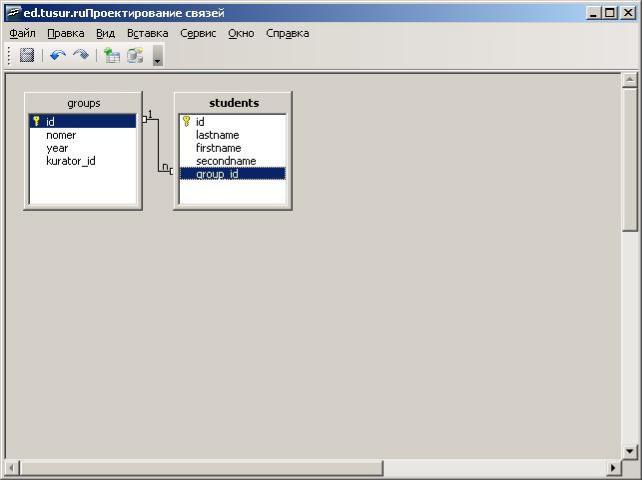Select firstname field in students table
Image resolution: width=642 pixels, height=480 pixels.
point(233,148)
